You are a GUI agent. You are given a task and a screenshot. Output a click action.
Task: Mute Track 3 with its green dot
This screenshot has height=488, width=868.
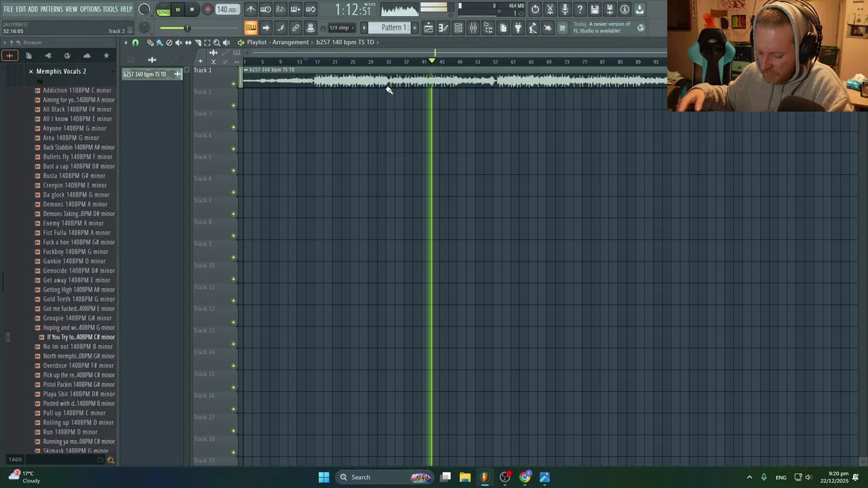pyautogui.click(x=234, y=127)
